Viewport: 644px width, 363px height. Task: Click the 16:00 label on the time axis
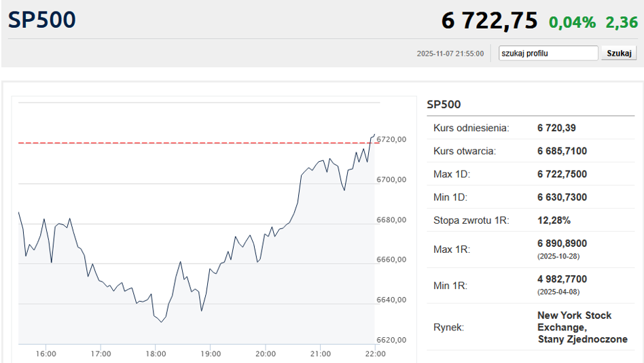click(x=46, y=353)
